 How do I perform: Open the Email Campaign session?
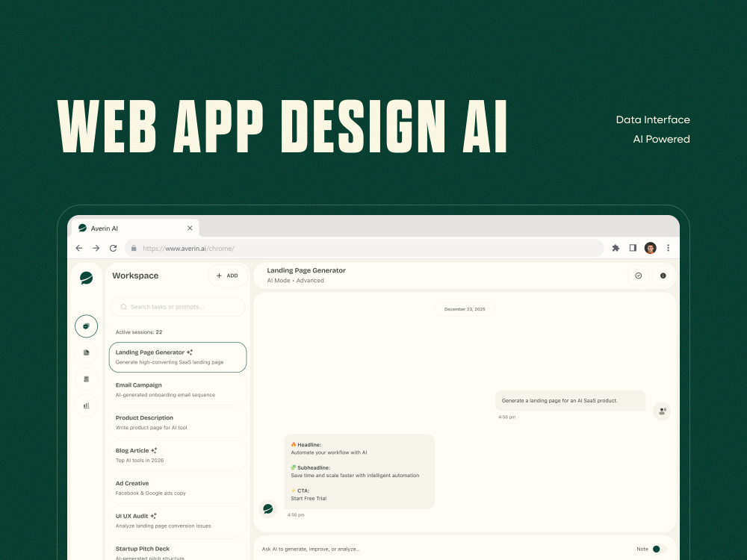click(x=178, y=390)
